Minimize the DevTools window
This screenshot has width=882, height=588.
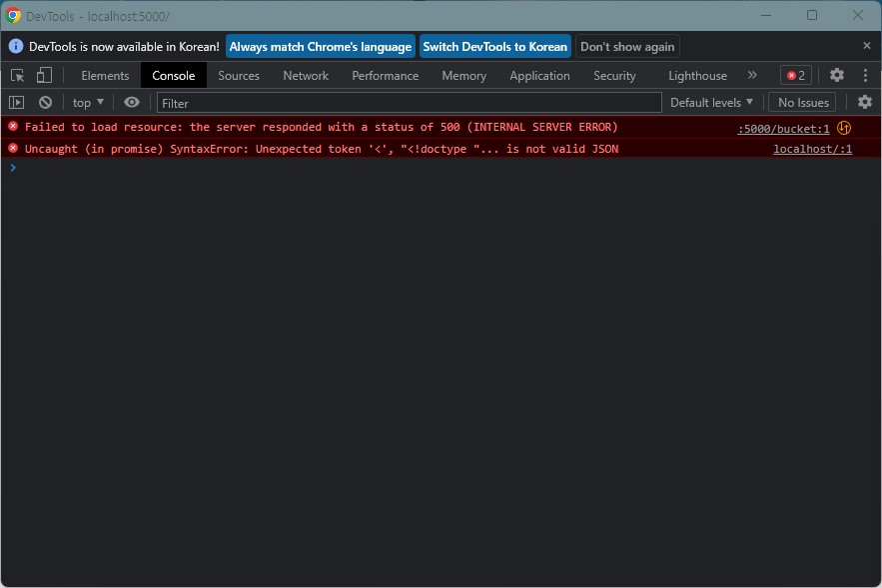pos(765,15)
